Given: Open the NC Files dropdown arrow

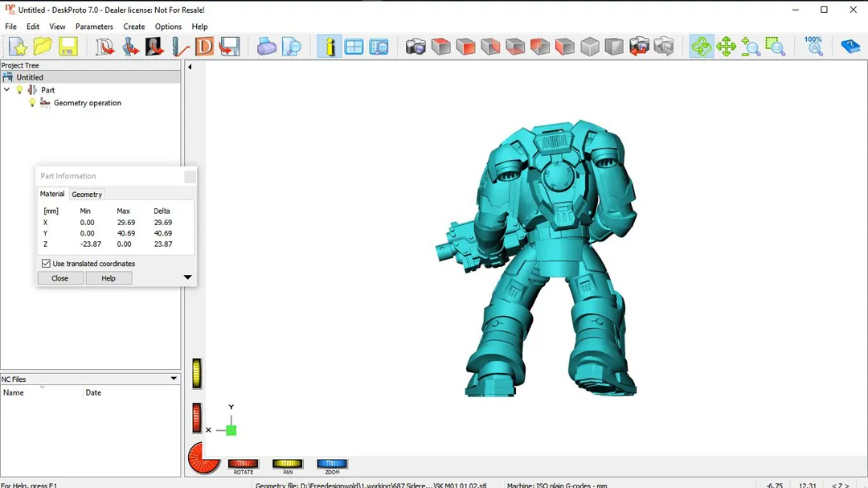Looking at the screenshot, I should click(174, 379).
